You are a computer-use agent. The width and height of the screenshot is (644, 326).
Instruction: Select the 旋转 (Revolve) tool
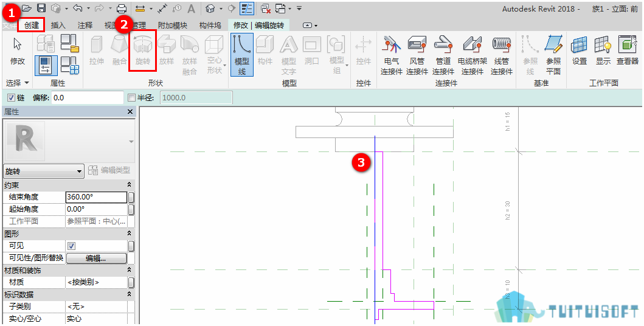pos(142,51)
